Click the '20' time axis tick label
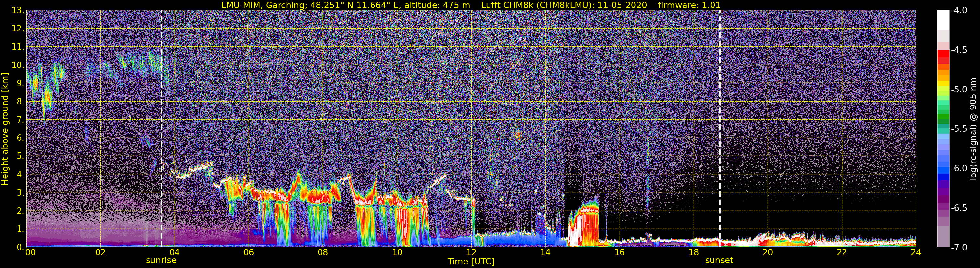The width and height of the screenshot is (980, 268). click(768, 253)
